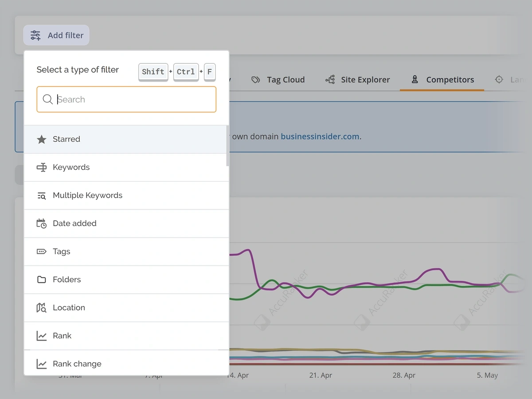Screen dimensions: 532x399
Task: Click the folder icon beside Folders
Action: tap(41, 280)
